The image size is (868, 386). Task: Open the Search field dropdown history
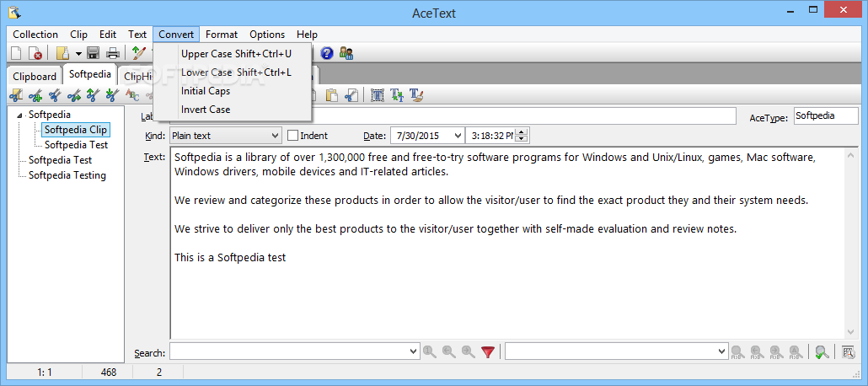pyautogui.click(x=414, y=351)
